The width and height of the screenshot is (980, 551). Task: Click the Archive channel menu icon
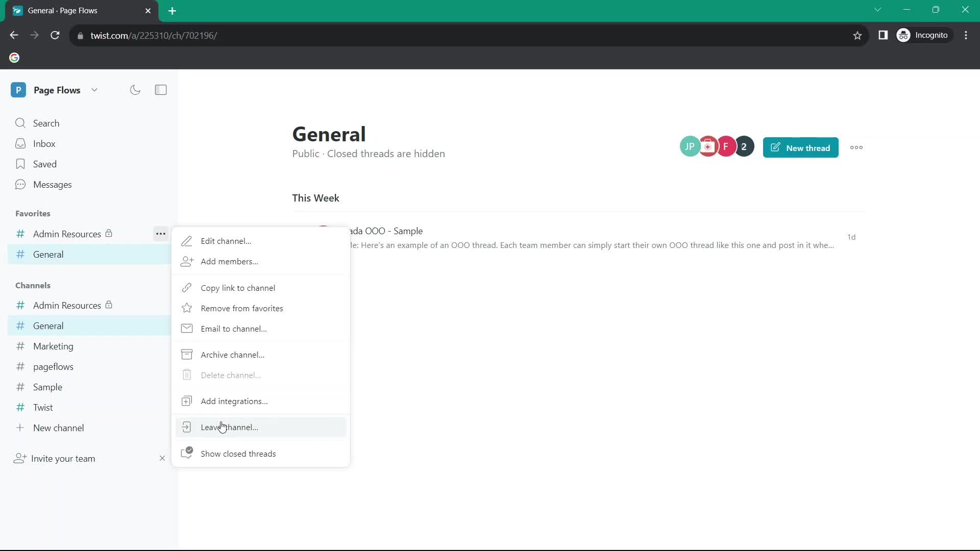coord(187,355)
